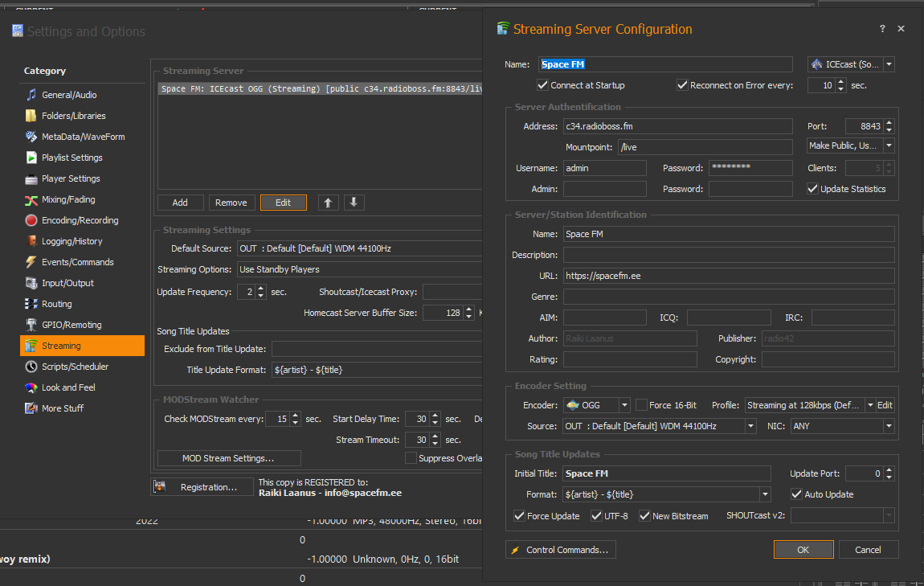The height and width of the screenshot is (586, 924).
Task: Open the Input/Output category
Action: click(67, 283)
